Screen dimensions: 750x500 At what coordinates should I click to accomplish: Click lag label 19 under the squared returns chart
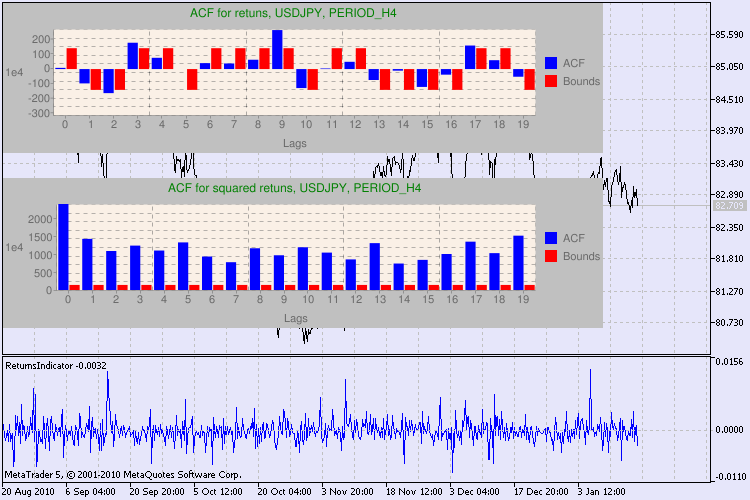tap(523, 300)
